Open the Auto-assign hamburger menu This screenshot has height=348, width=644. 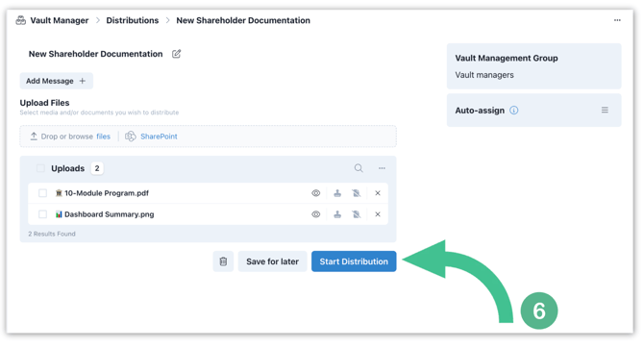point(605,111)
